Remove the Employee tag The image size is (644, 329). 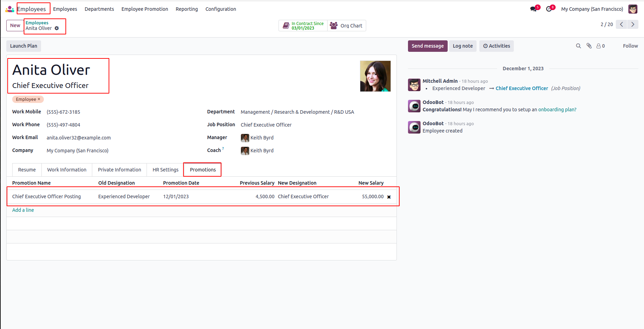pyautogui.click(x=39, y=99)
